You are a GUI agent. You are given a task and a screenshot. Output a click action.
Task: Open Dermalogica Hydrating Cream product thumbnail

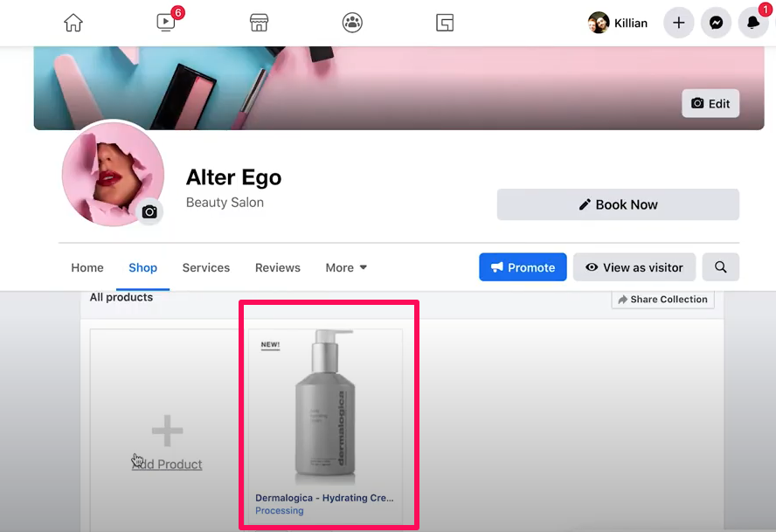click(325, 409)
